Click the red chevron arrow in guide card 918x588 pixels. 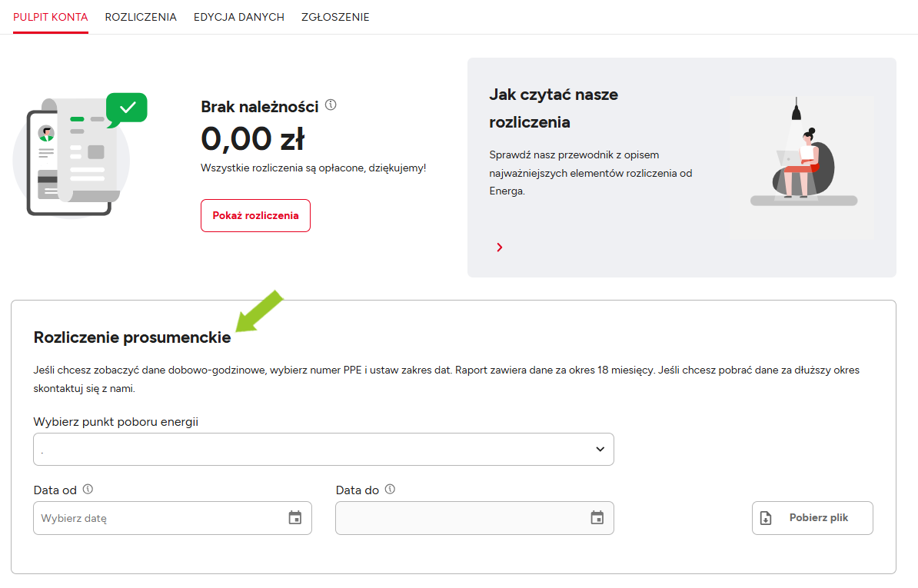pyautogui.click(x=500, y=247)
